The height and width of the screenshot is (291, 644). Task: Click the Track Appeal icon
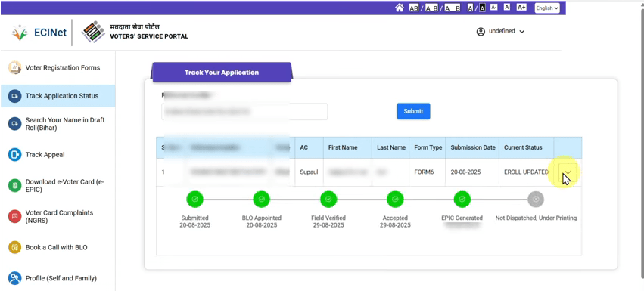[x=15, y=155]
